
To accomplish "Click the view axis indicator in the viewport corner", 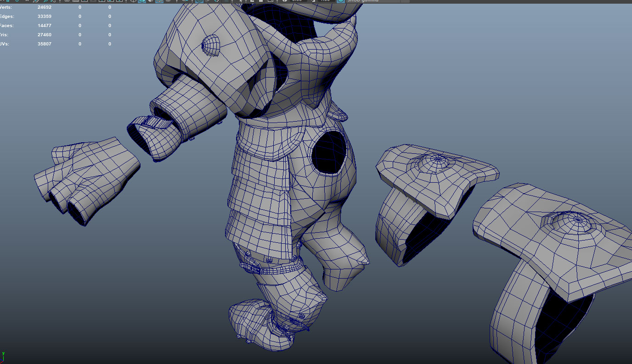I will click(3, 357).
